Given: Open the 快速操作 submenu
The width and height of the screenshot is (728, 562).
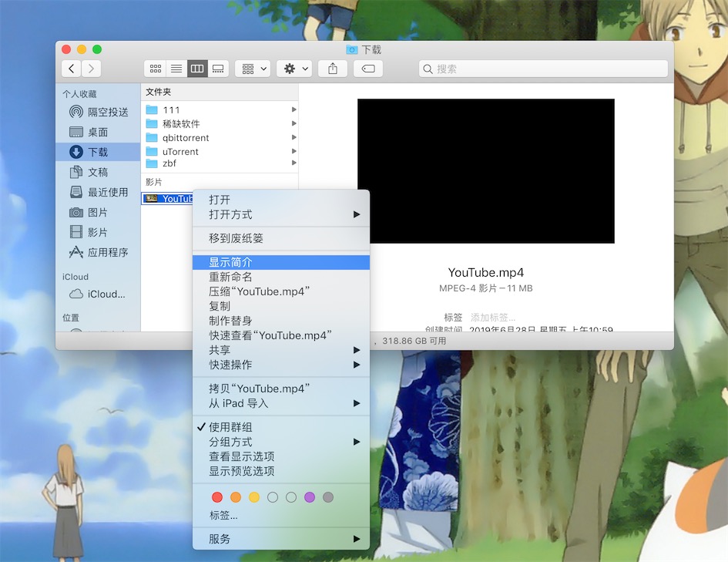Looking at the screenshot, I should pyautogui.click(x=281, y=365).
